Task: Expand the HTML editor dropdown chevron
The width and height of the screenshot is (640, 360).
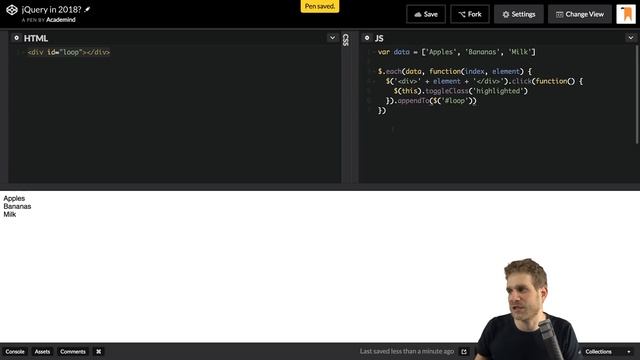Action: pyautogui.click(x=332, y=38)
